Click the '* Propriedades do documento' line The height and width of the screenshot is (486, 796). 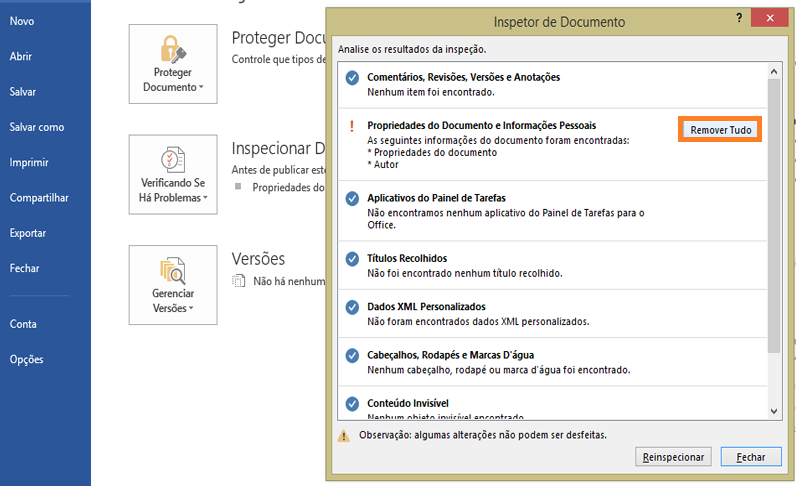432,152
